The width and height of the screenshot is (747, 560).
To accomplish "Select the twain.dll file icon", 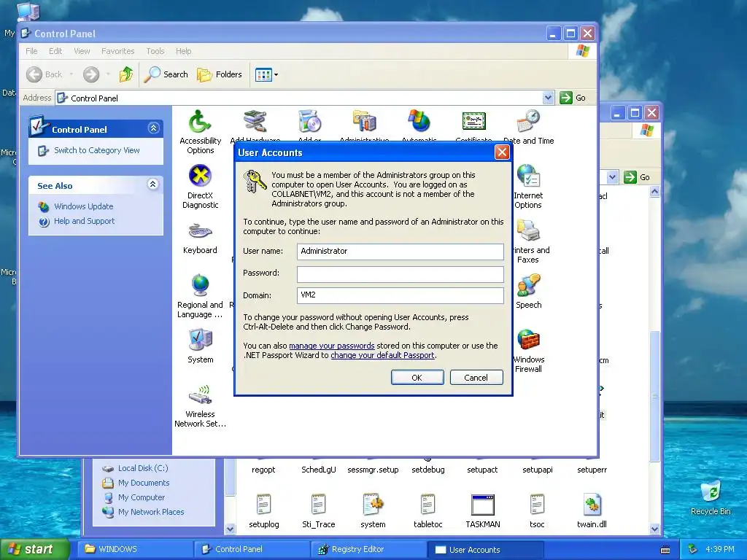I will tap(592, 510).
